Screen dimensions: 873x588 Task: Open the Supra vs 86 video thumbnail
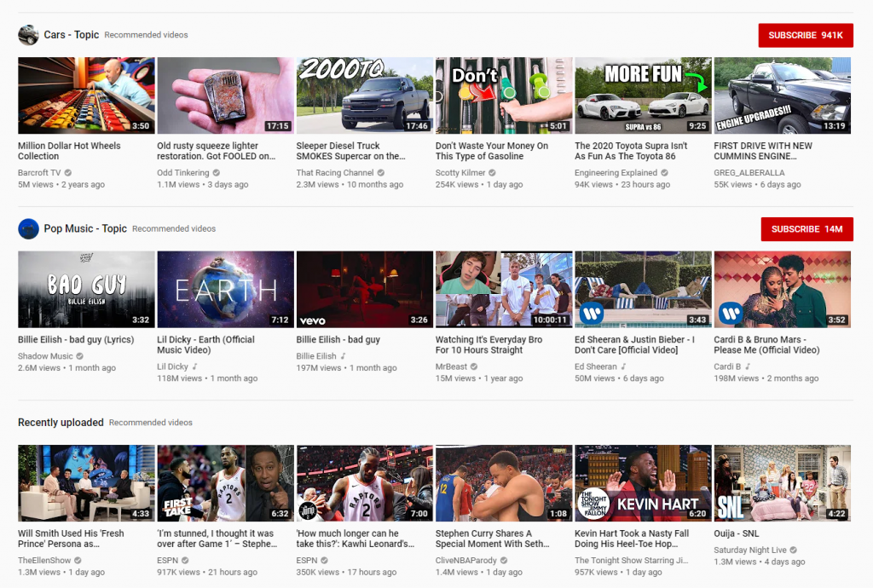coord(643,95)
